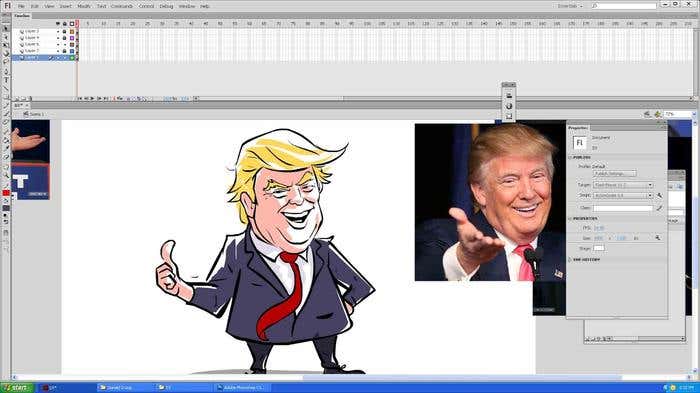Select the Bone tool

click(x=6, y=131)
